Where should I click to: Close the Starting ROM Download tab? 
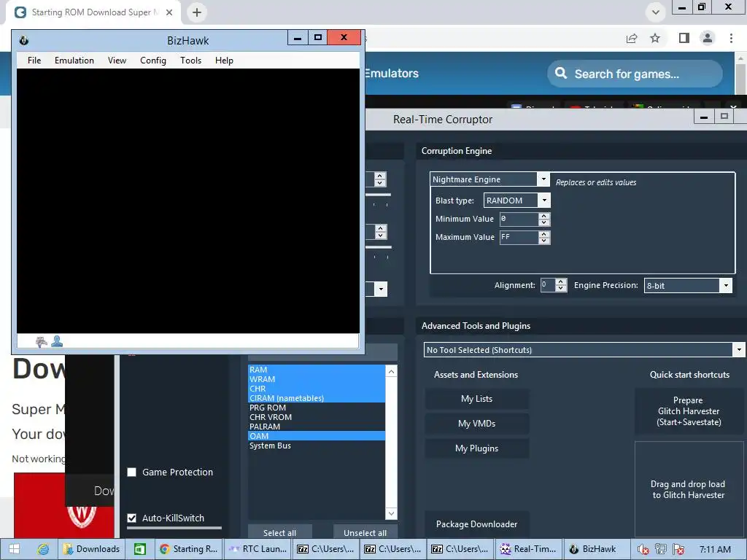(x=169, y=12)
